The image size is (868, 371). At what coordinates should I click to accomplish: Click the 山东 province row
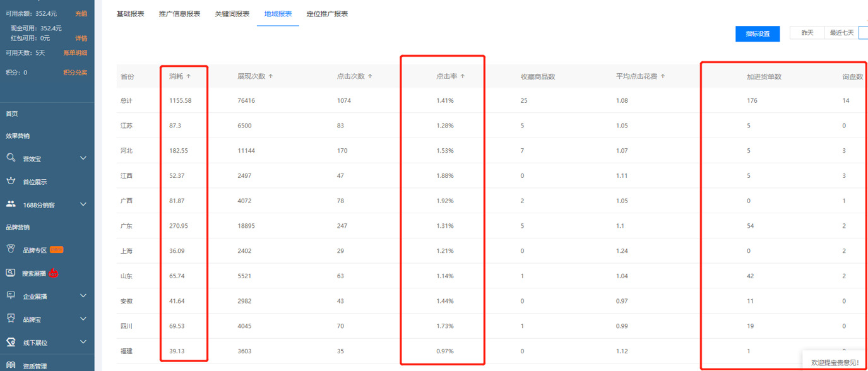point(492,276)
